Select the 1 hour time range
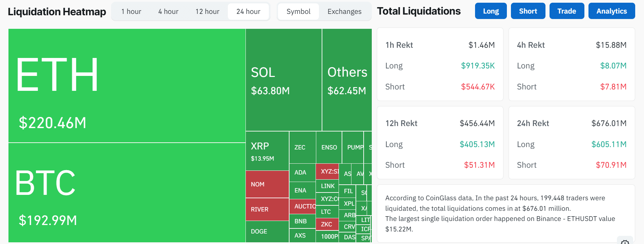This screenshot has width=644, height=244. tap(131, 11)
